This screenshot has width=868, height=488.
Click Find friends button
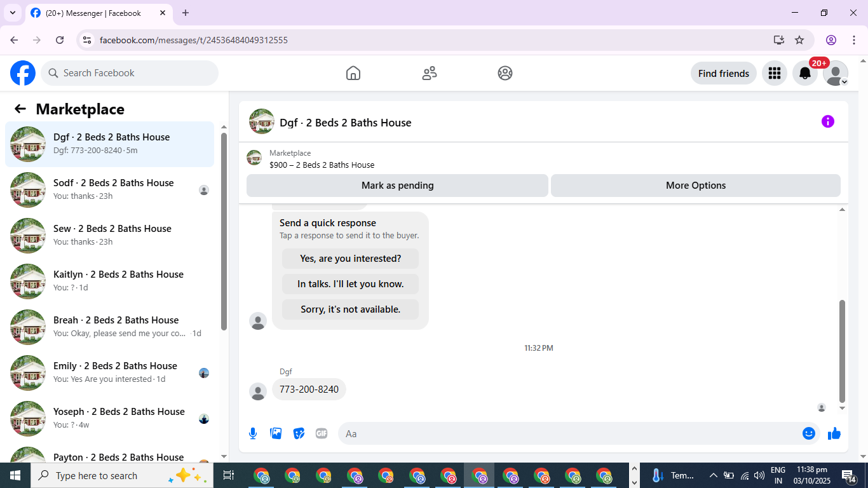(723, 73)
